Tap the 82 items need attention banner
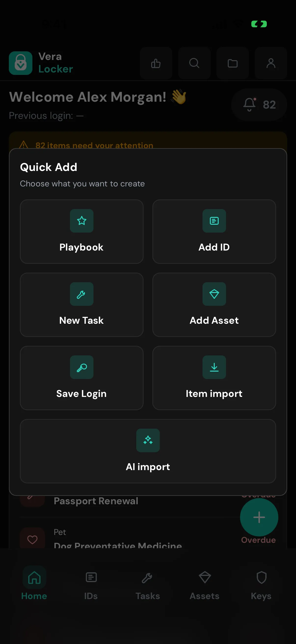 (148, 140)
